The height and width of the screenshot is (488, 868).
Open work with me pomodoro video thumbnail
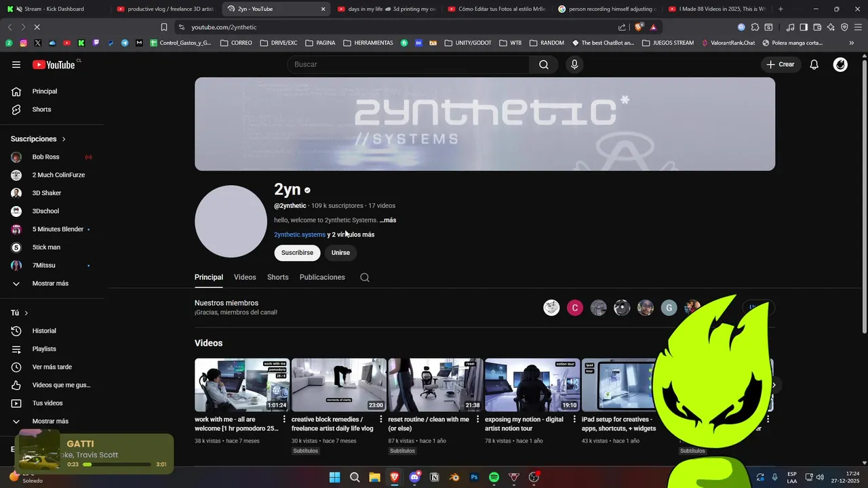242,385
